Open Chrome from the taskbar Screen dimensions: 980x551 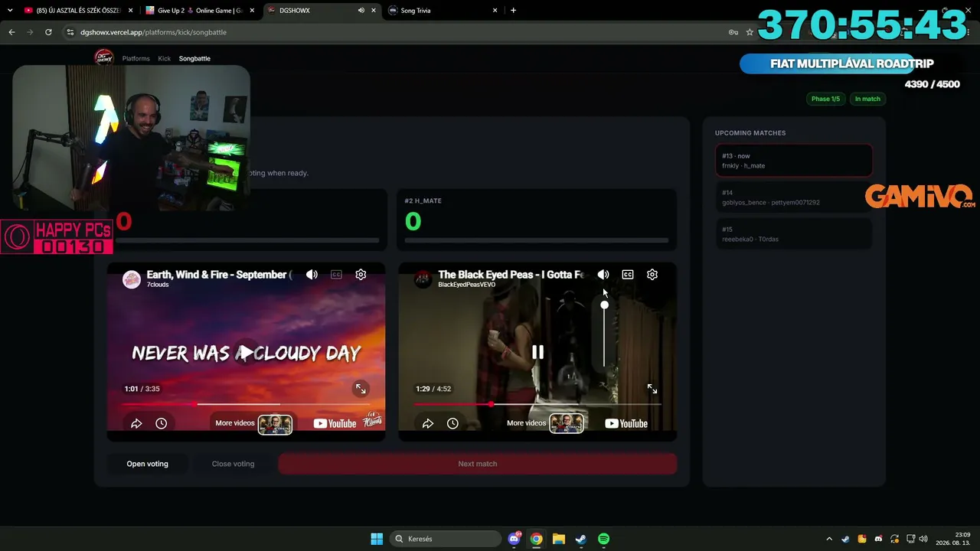click(x=537, y=539)
